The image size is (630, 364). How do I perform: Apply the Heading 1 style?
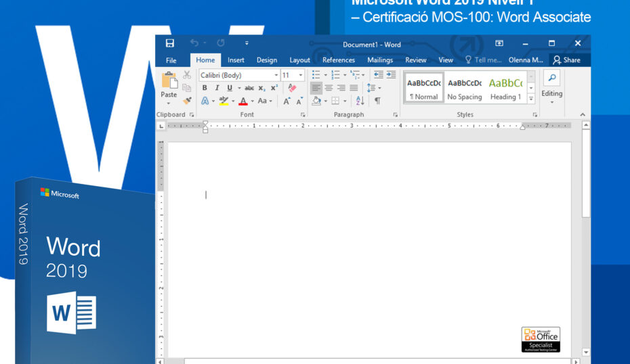[x=505, y=87]
